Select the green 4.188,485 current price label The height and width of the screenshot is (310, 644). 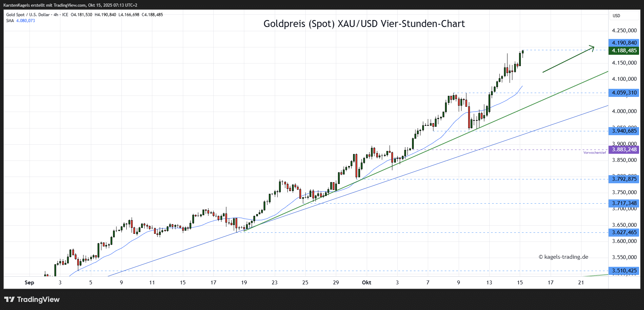click(x=624, y=51)
